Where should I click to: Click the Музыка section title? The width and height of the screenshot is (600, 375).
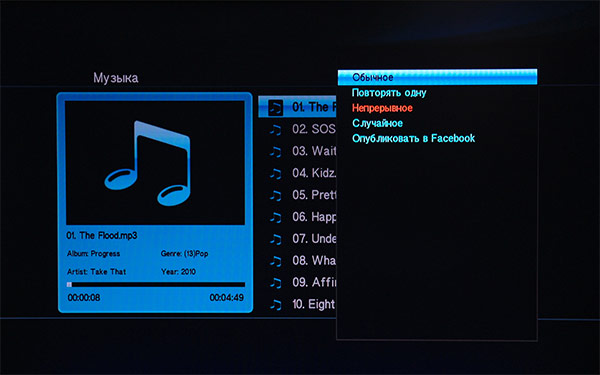tap(116, 78)
